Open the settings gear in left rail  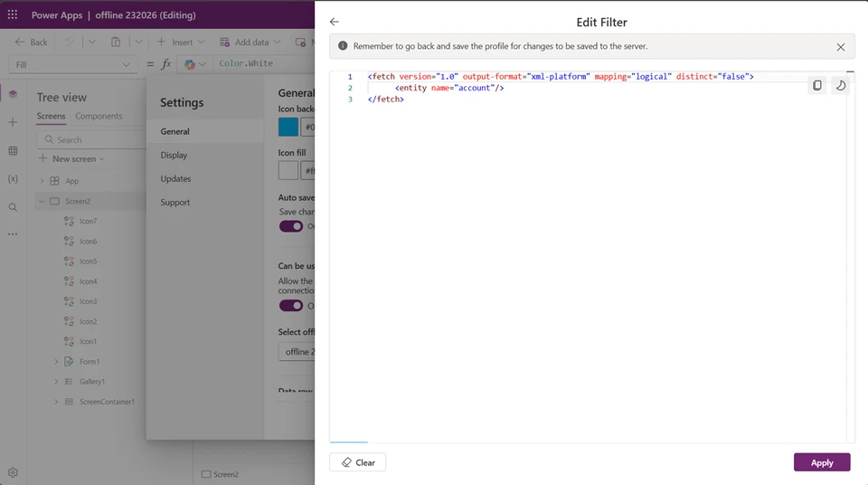pyautogui.click(x=13, y=472)
